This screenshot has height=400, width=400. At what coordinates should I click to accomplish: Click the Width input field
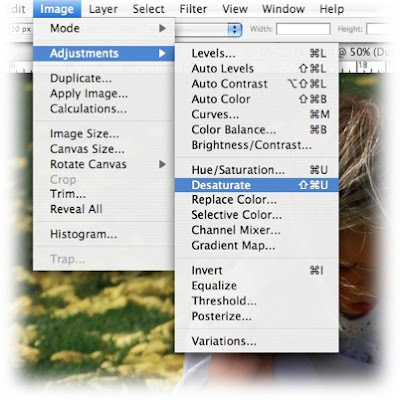[x=303, y=29]
